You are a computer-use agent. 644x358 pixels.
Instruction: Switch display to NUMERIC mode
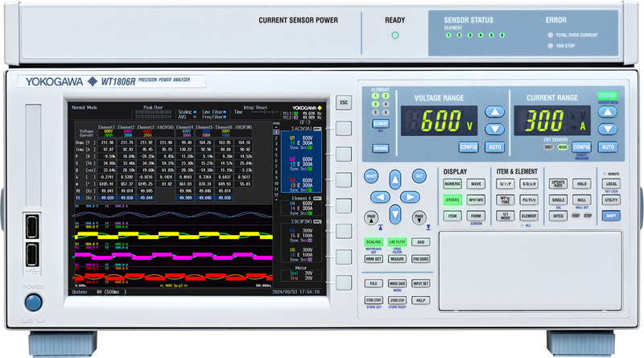point(452,184)
